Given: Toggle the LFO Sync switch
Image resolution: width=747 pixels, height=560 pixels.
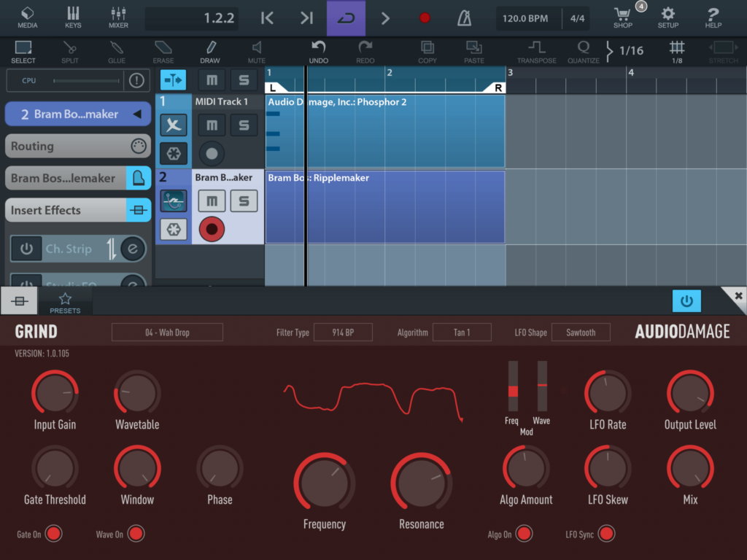Looking at the screenshot, I should pos(606,534).
